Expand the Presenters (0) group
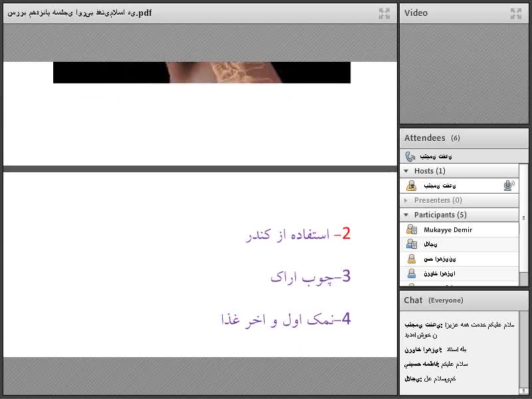This screenshot has height=399, width=532. pyautogui.click(x=406, y=200)
